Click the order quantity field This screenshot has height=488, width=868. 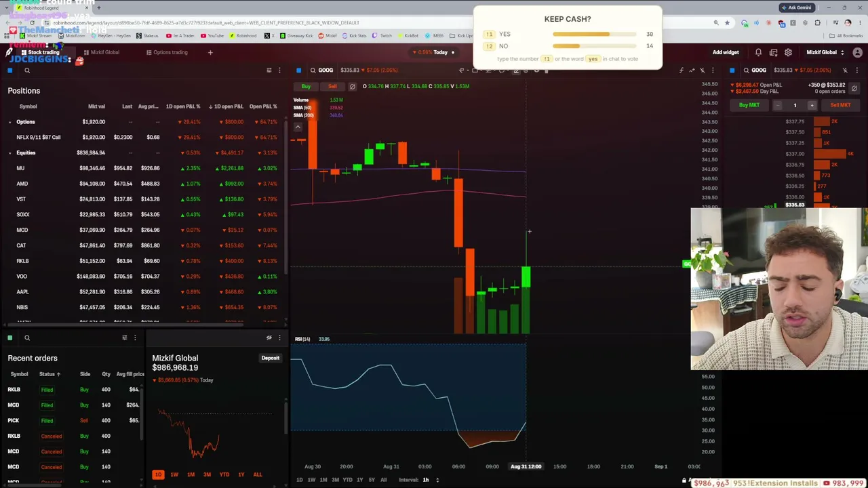pos(795,105)
